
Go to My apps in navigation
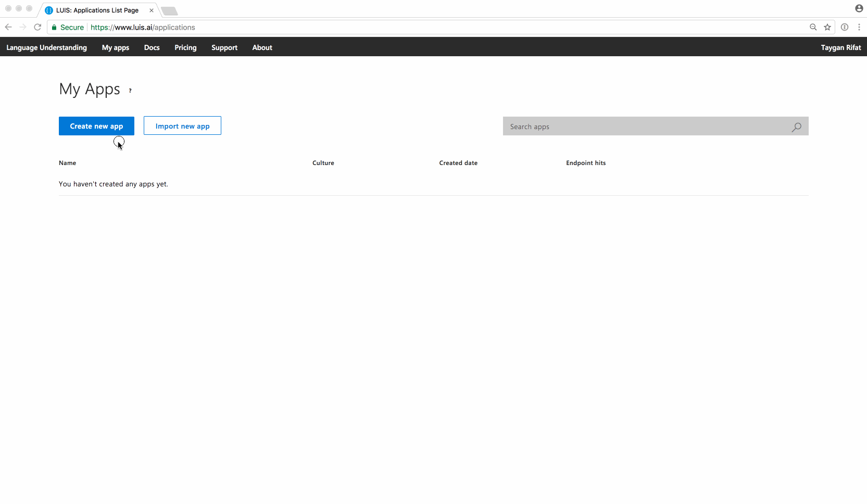click(x=116, y=47)
